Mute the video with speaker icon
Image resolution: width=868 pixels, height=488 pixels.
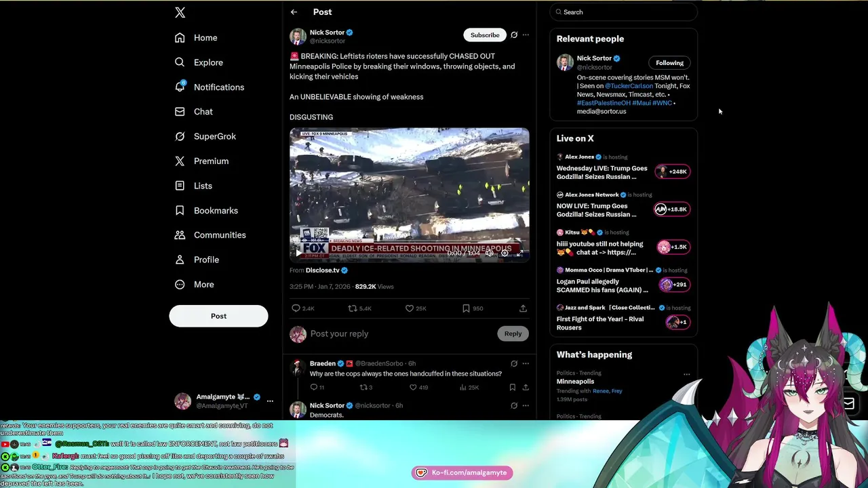click(489, 253)
